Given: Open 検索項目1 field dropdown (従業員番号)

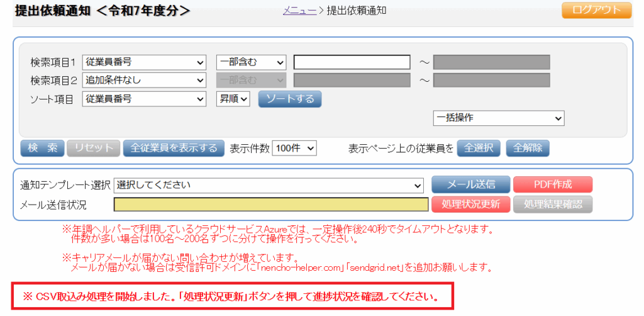Looking at the screenshot, I should click(144, 62).
